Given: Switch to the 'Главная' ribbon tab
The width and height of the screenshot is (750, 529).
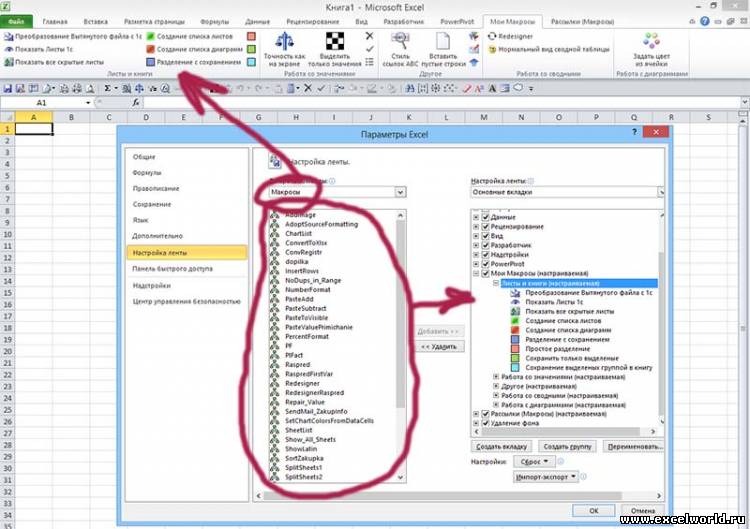Looking at the screenshot, I should pos(55,22).
